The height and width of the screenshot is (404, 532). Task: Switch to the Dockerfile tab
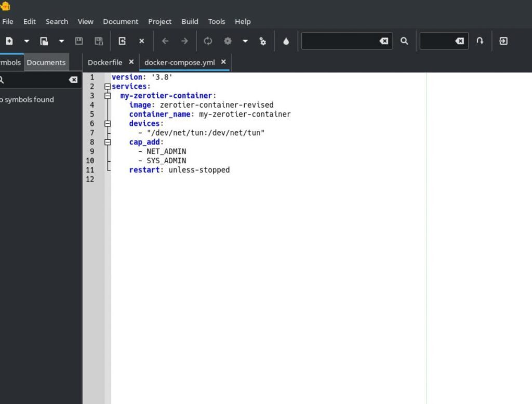pyautogui.click(x=105, y=62)
